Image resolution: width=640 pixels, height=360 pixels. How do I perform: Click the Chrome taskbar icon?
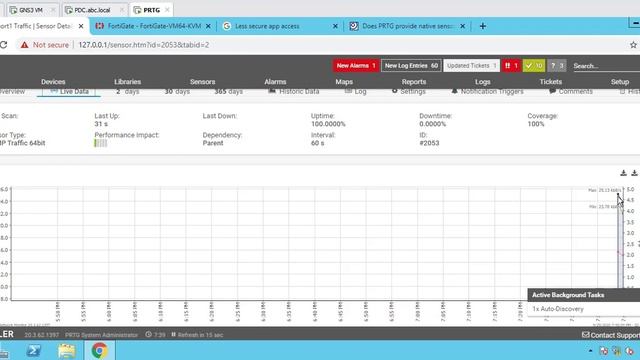pyautogui.click(x=99, y=350)
